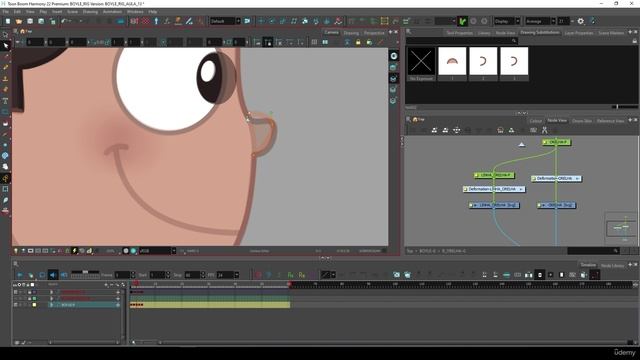
Task: Switch to the Node View tab in the lower panel
Action: tap(557, 120)
